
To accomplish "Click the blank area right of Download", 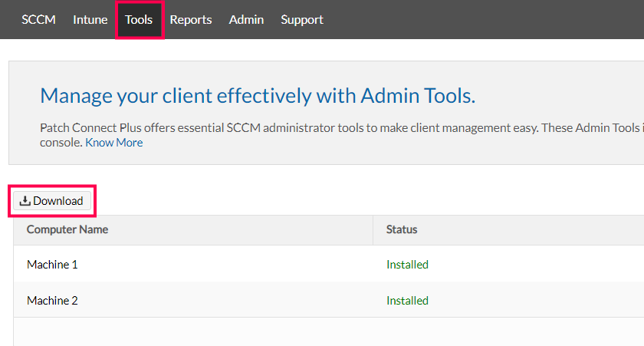I will tap(345, 201).
